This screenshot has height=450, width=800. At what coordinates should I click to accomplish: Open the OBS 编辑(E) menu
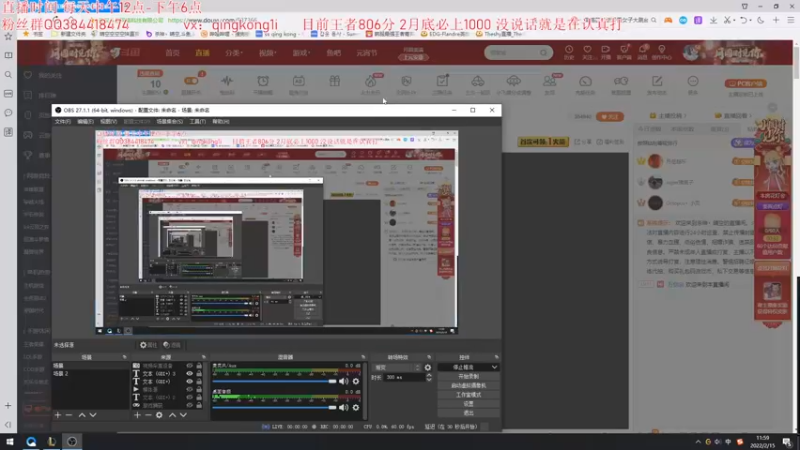click(x=85, y=121)
